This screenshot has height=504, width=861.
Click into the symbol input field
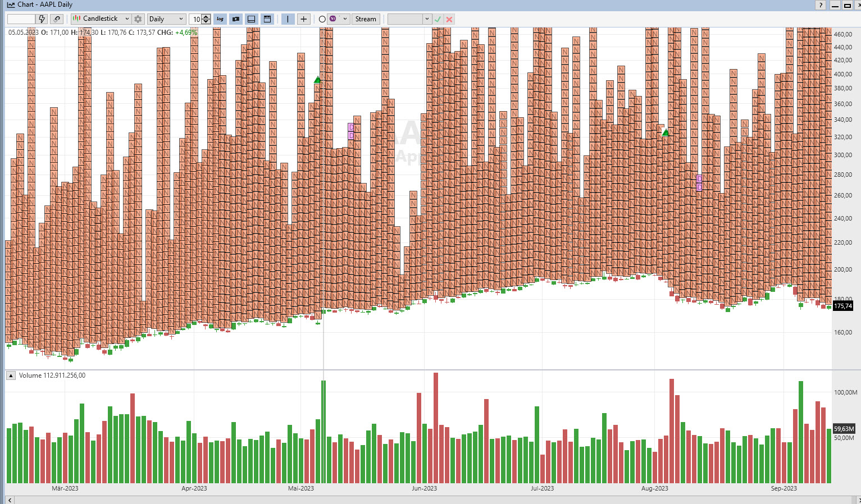(x=21, y=19)
